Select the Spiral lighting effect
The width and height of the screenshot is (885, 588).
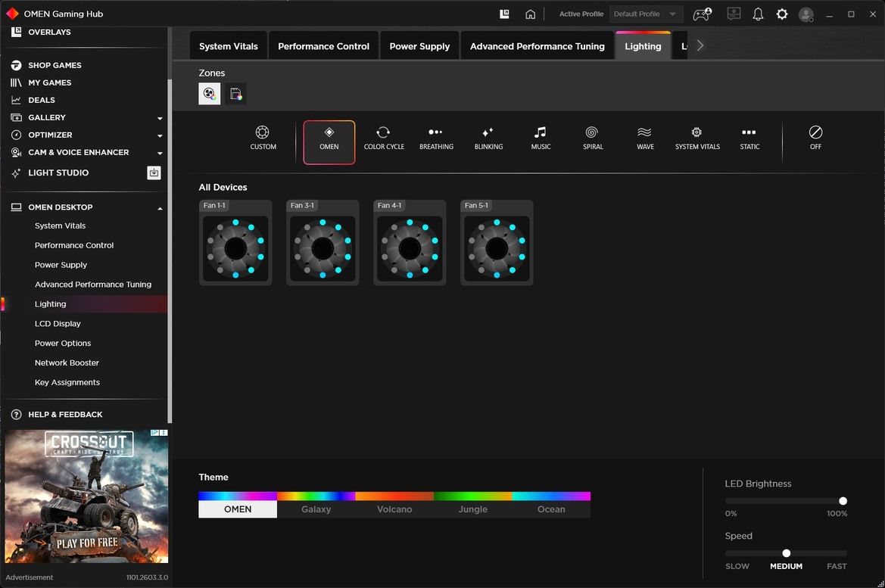(x=593, y=138)
